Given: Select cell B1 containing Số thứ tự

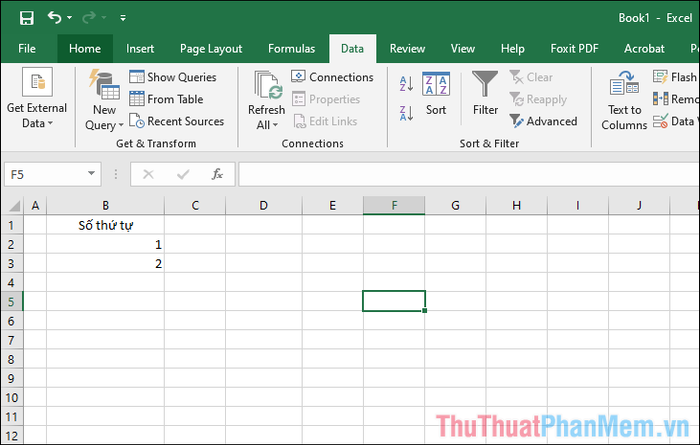Looking at the screenshot, I should tap(106, 225).
